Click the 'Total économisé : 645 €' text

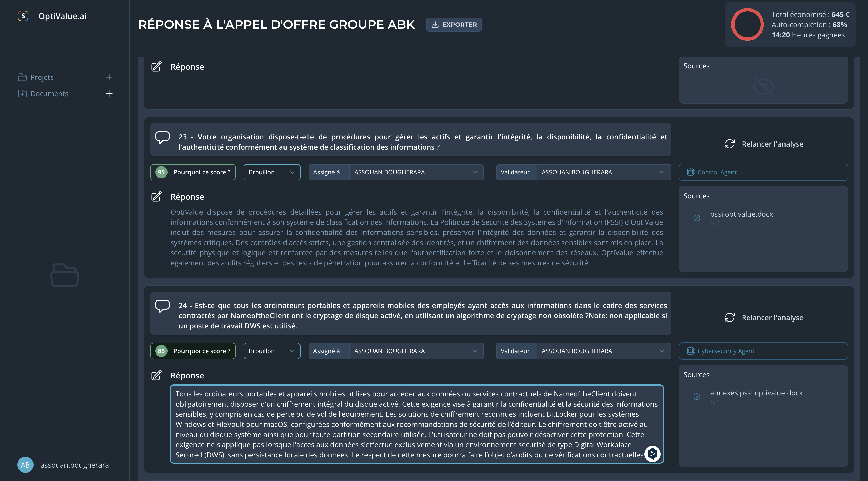point(810,14)
